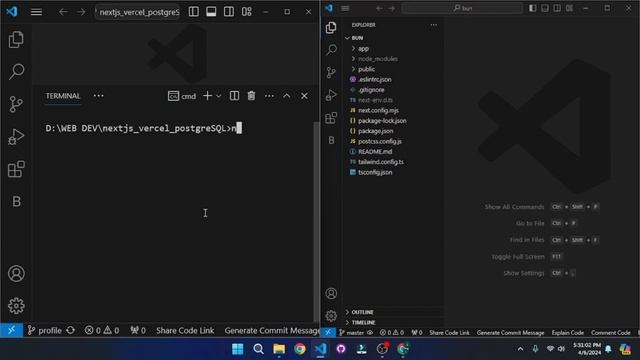Open Source Control in right VS Code window
Screen dimensions: 640x360
(331, 73)
